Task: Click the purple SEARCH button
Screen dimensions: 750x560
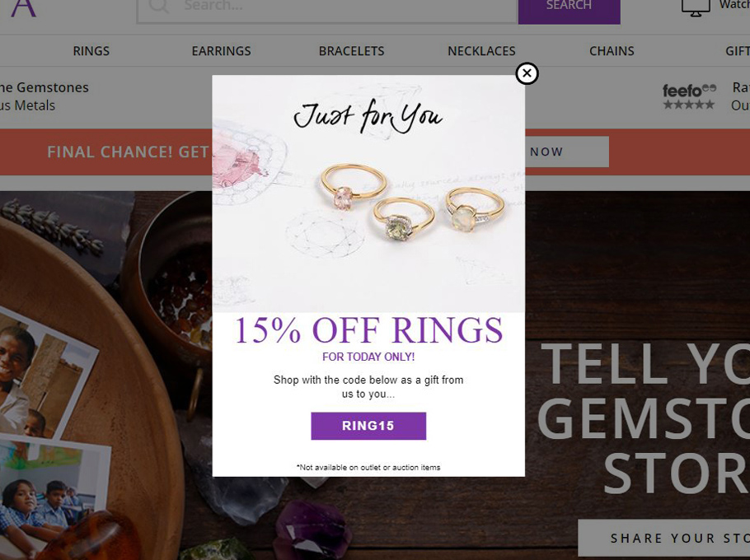Action: pos(570,10)
